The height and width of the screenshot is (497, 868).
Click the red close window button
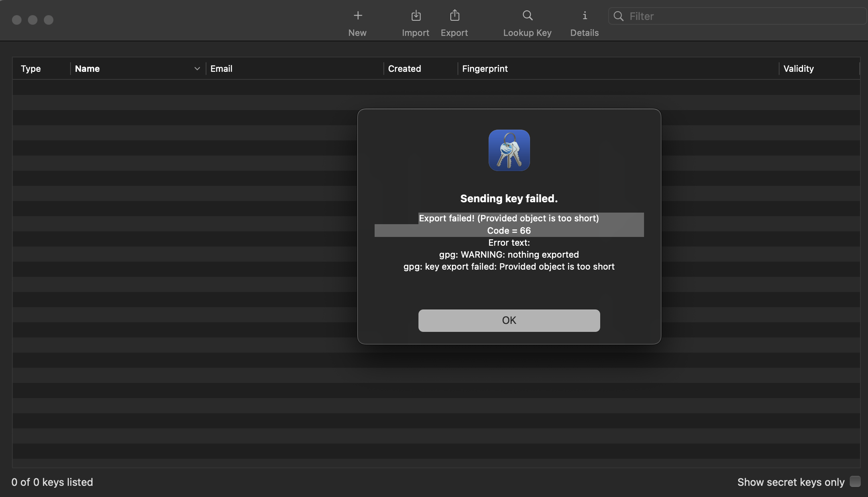click(17, 20)
